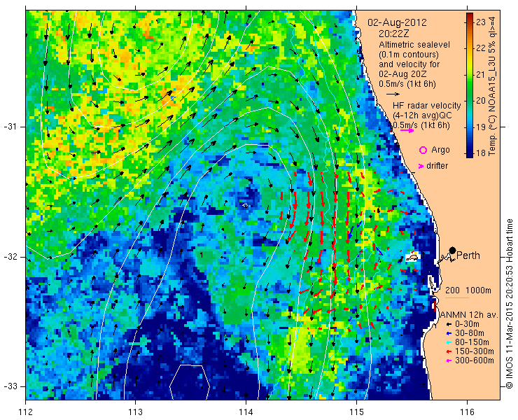
Task: Click the Altimetric sealevel text line
Action: [x=414, y=45]
